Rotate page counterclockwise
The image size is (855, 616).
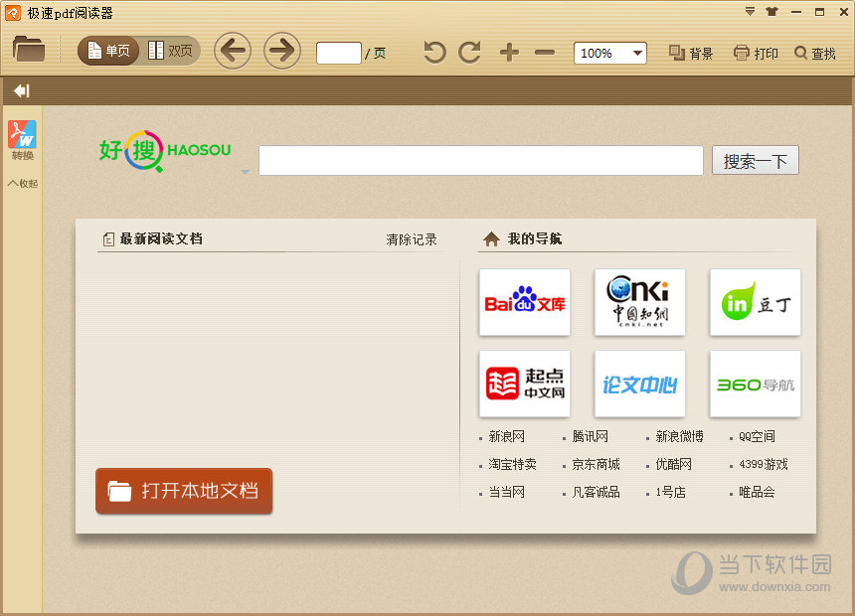434,53
